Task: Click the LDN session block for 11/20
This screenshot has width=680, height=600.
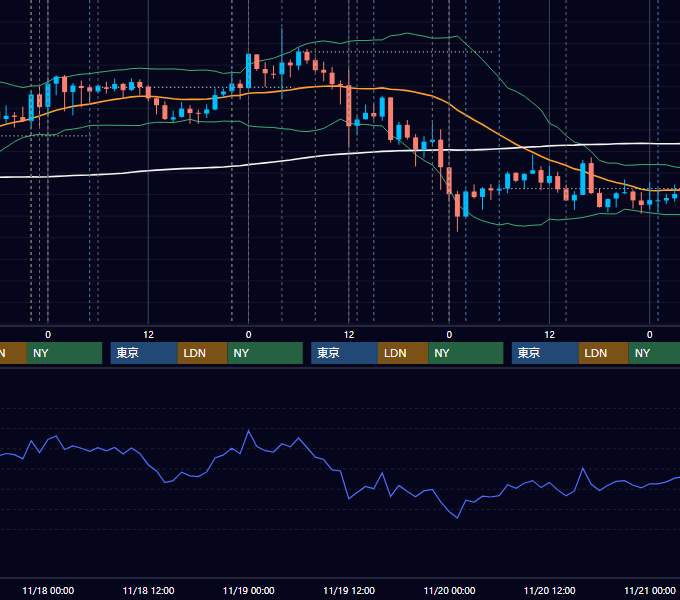Action: coord(604,353)
